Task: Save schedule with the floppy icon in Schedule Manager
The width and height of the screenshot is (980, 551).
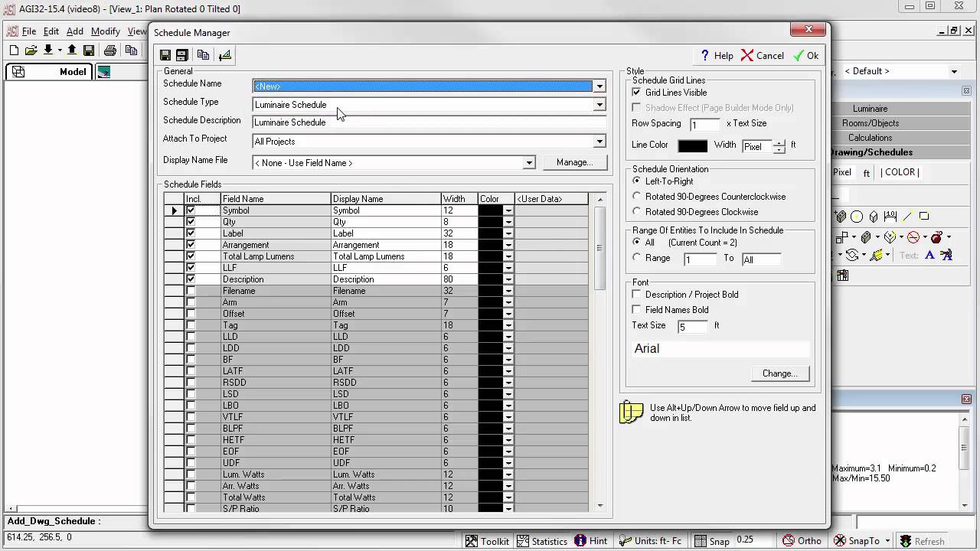Action: 165,55
